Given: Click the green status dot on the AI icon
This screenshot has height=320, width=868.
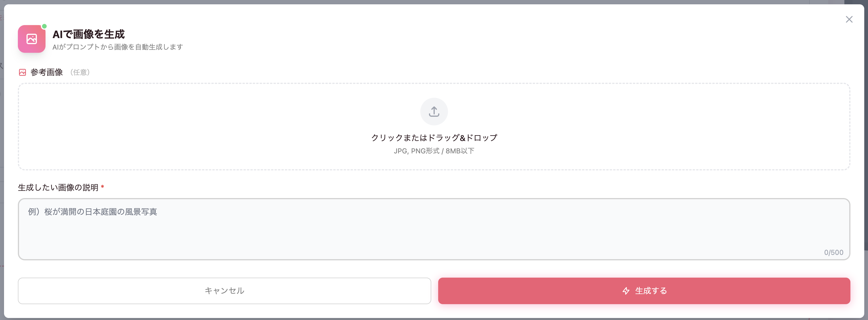Looking at the screenshot, I should click(x=44, y=26).
